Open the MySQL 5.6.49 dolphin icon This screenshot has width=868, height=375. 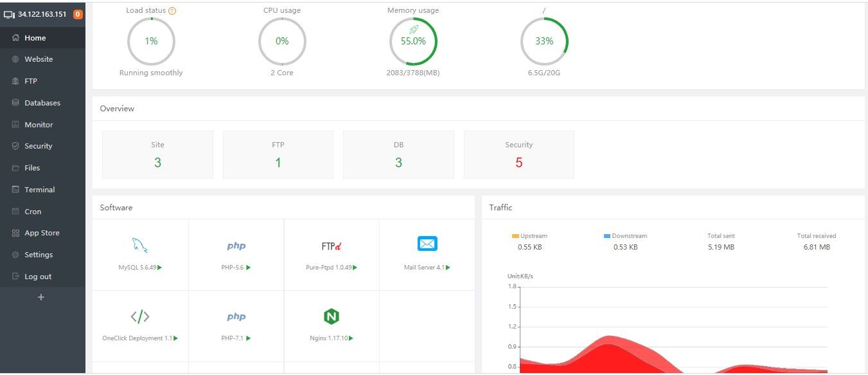[140, 245]
